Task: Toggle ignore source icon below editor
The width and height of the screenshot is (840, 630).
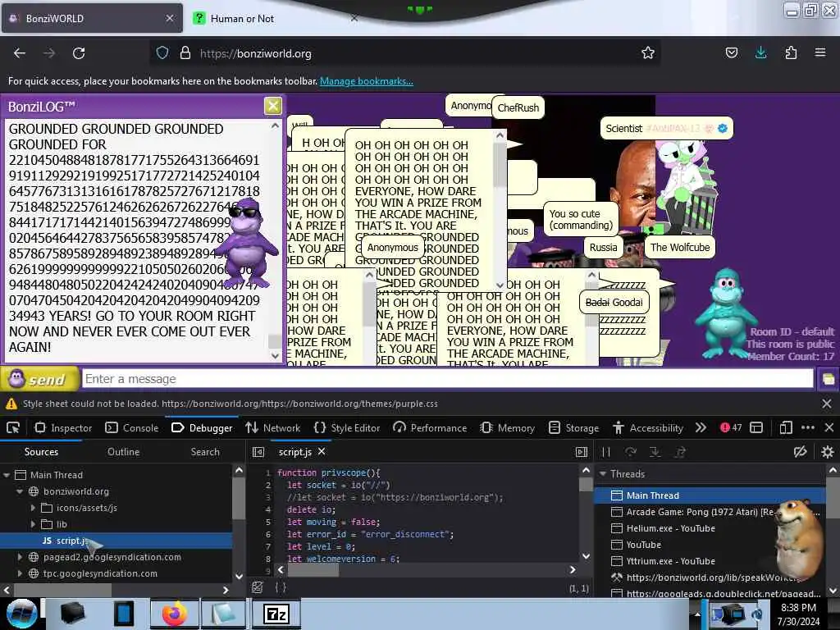Action: coord(258,587)
